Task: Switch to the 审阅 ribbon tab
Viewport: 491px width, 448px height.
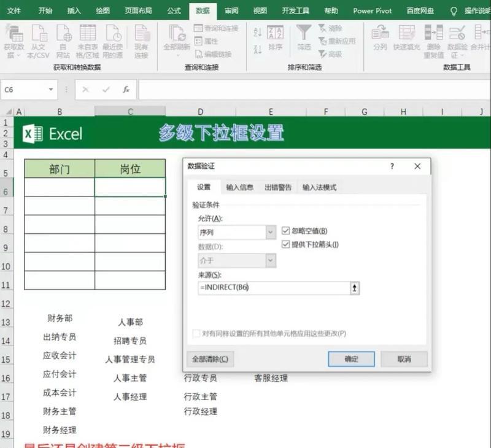Action: [x=231, y=11]
